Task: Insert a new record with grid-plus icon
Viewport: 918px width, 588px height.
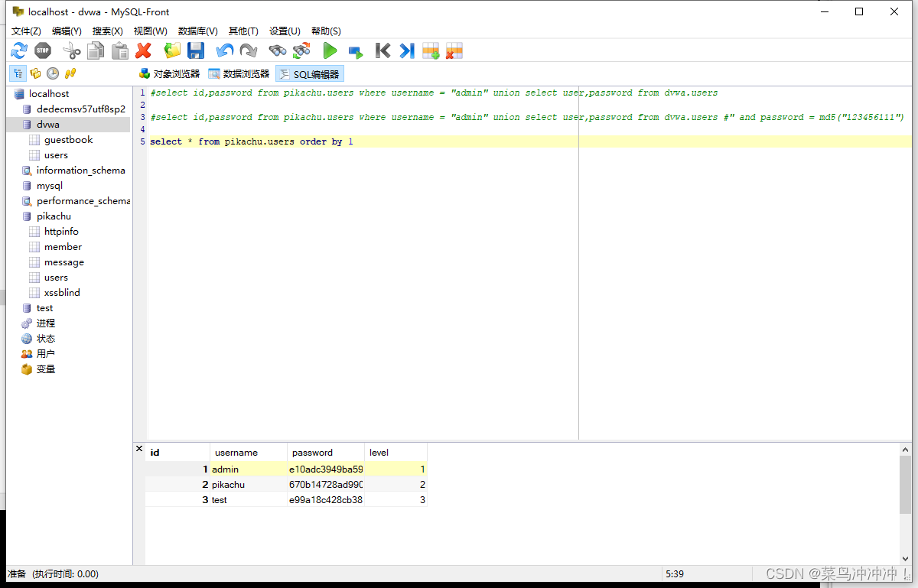Action: tap(430, 50)
